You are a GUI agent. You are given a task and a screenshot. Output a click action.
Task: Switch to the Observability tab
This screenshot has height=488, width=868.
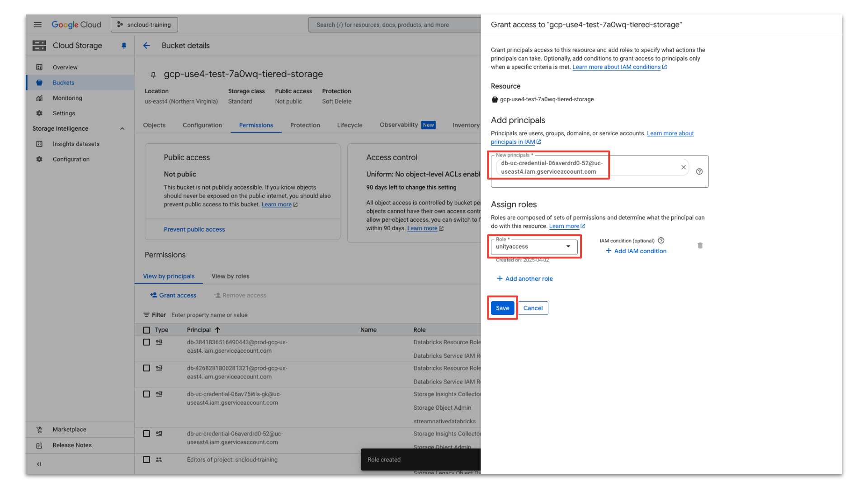pos(407,125)
